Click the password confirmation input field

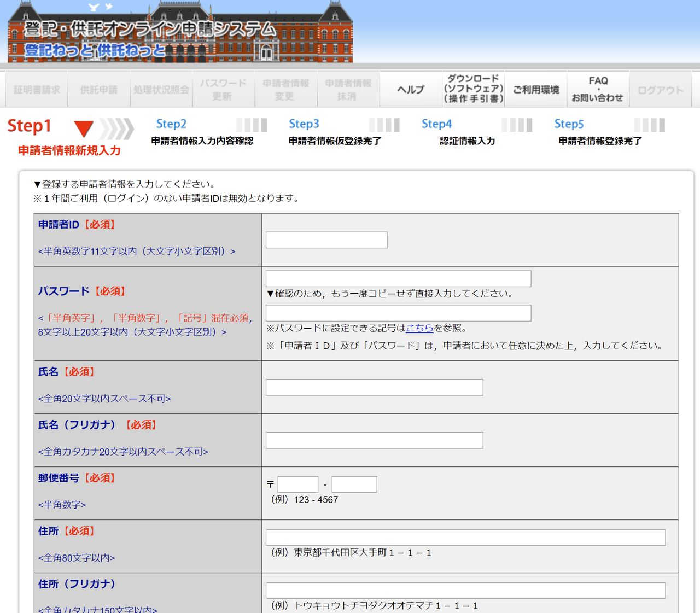[398, 313]
